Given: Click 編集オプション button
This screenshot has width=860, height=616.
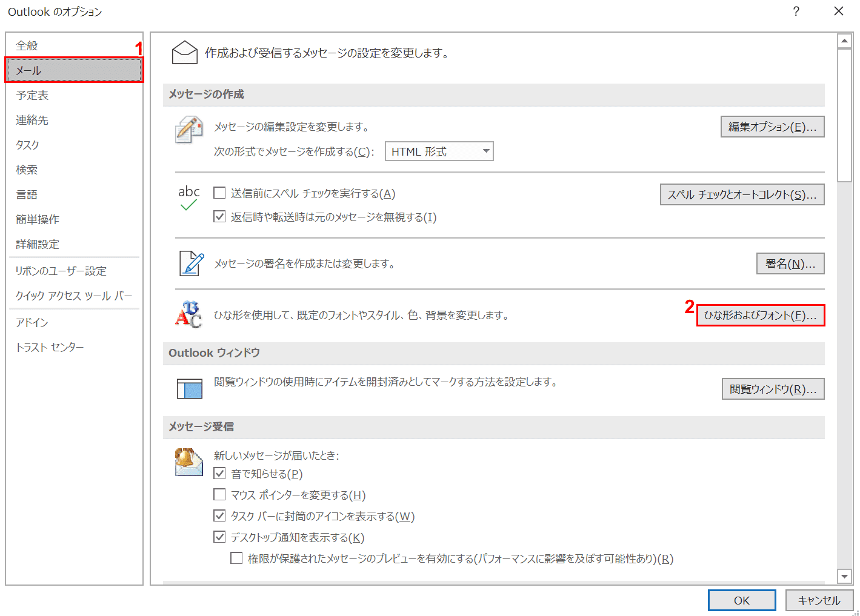Looking at the screenshot, I should tap(772, 127).
